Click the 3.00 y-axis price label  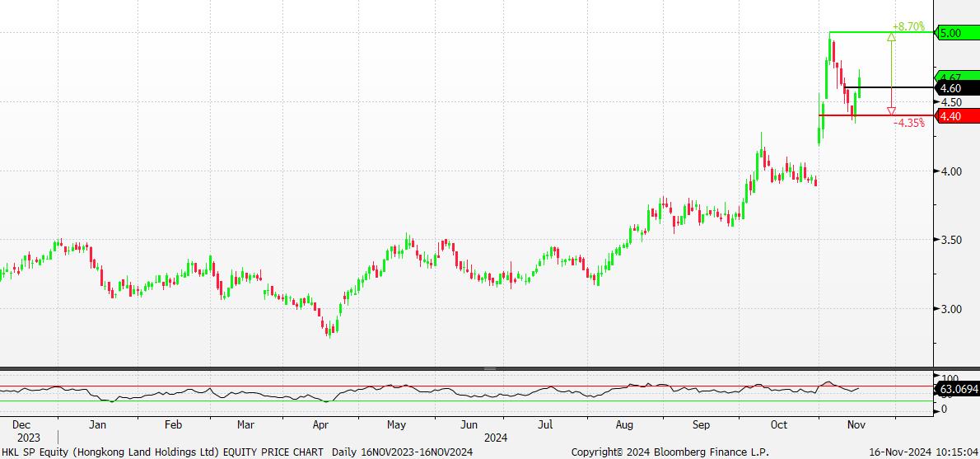pos(951,309)
